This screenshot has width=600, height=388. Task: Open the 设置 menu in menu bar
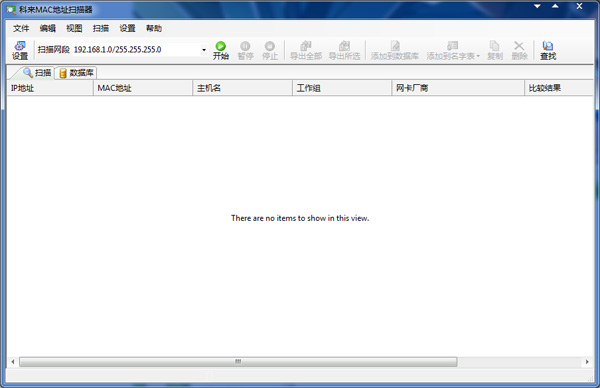[127, 28]
